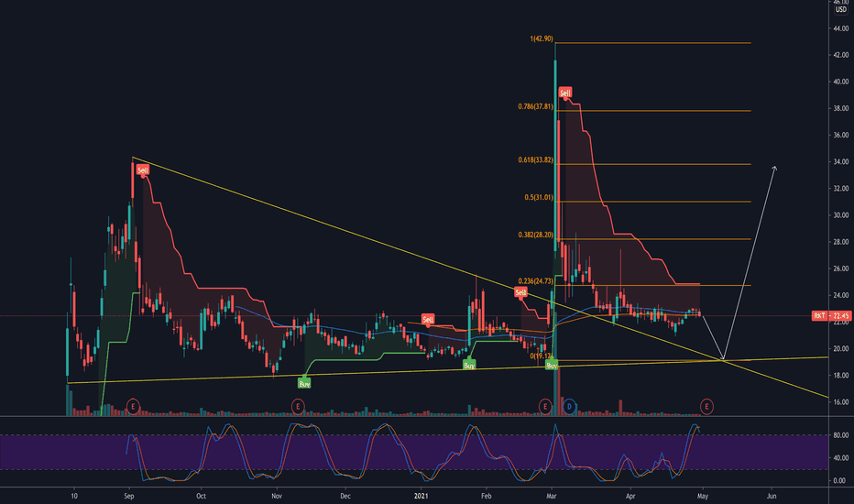854x504 pixels.
Task: Click the Sep label on the time axis
Action: pyautogui.click(x=129, y=496)
